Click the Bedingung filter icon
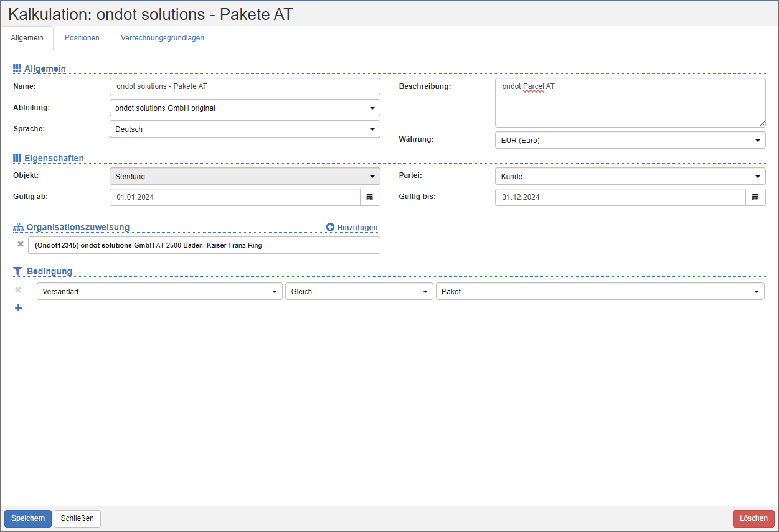Image resolution: width=779 pixels, height=532 pixels. (17, 271)
